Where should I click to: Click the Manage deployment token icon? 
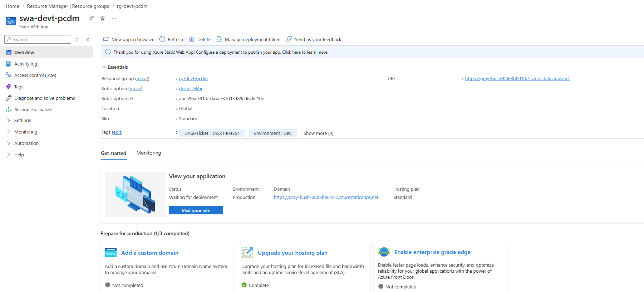tap(219, 39)
